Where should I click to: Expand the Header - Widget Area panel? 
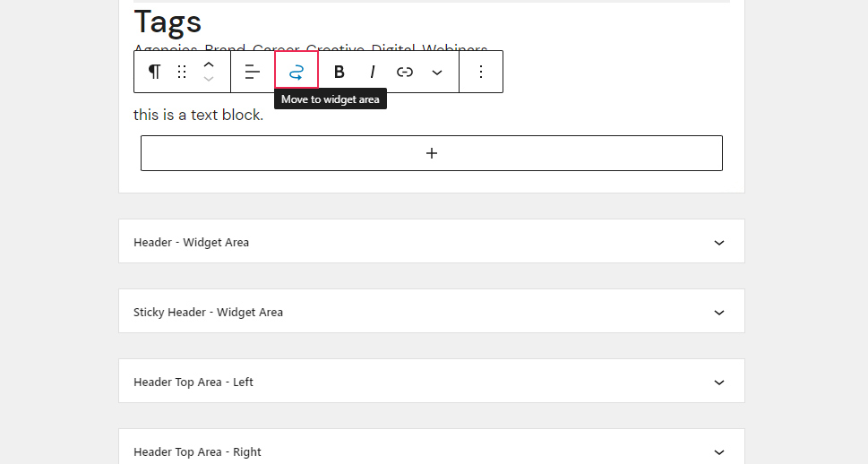tap(432, 242)
